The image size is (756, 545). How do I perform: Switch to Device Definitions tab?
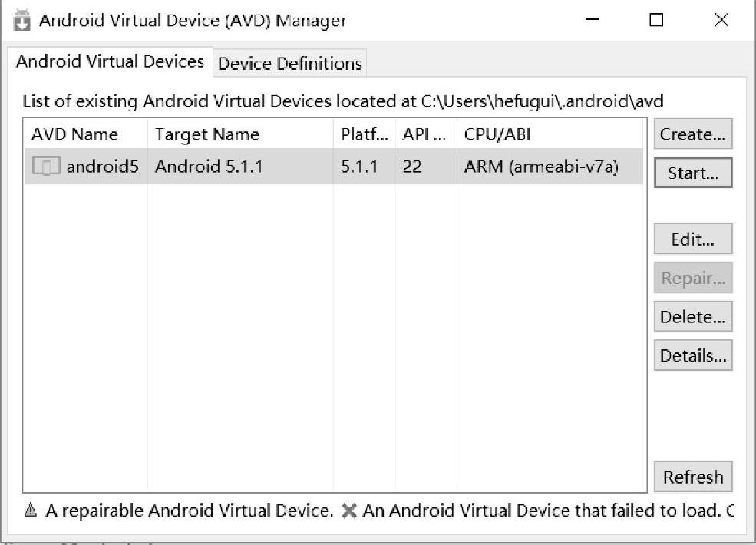click(x=289, y=64)
